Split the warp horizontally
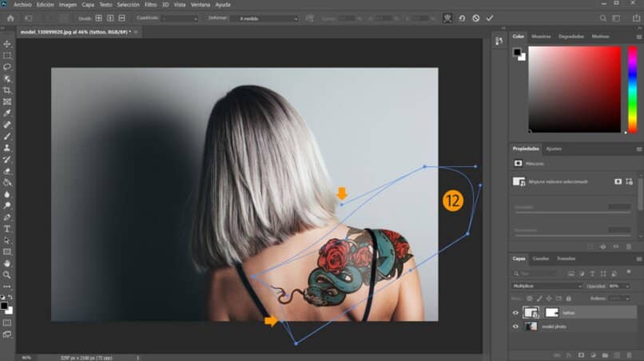This screenshot has height=361, width=644. point(121,18)
